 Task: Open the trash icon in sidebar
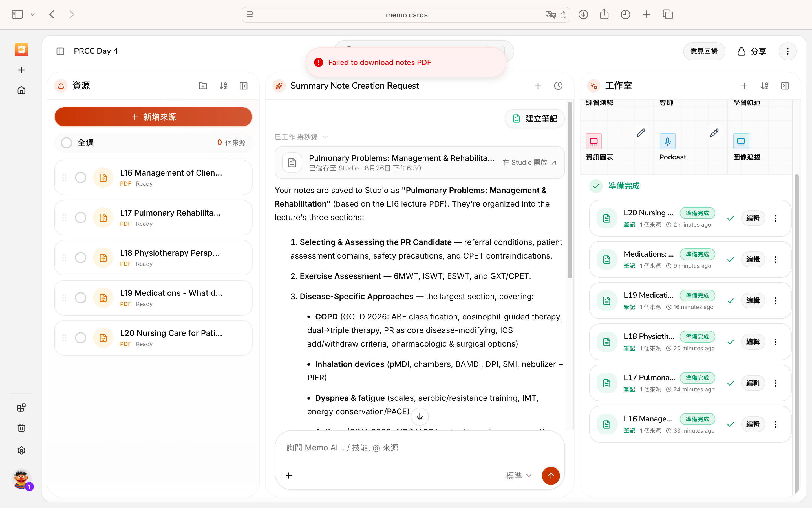21,428
